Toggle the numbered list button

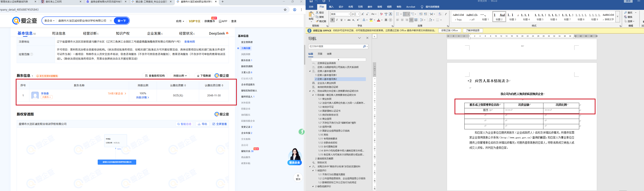[405, 14]
